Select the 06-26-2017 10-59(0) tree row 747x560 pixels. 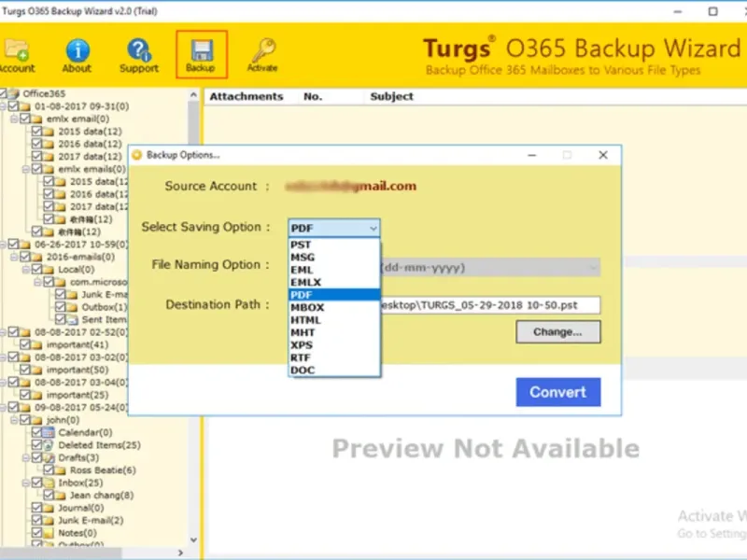click(81, 245)
